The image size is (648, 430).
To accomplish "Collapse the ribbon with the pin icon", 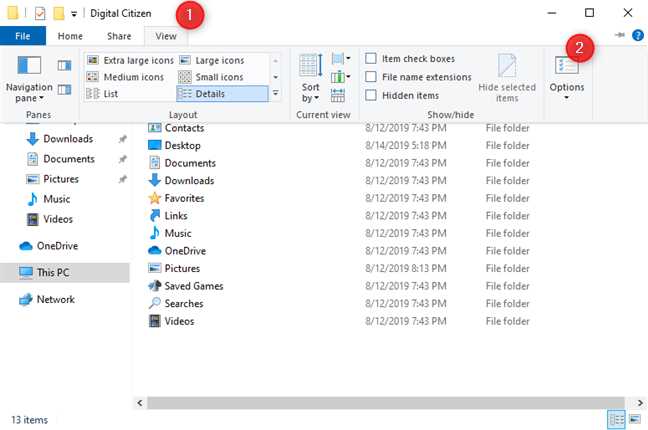I will click(619, 35).
